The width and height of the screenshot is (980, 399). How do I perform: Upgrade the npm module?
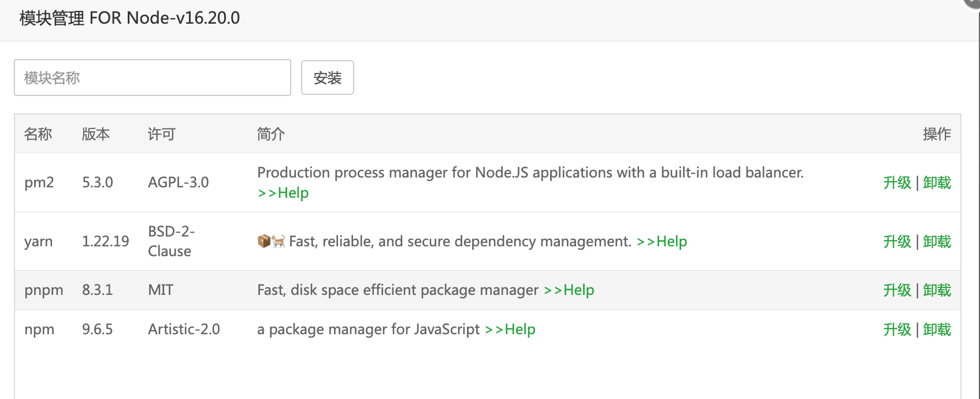pos(897,330)
